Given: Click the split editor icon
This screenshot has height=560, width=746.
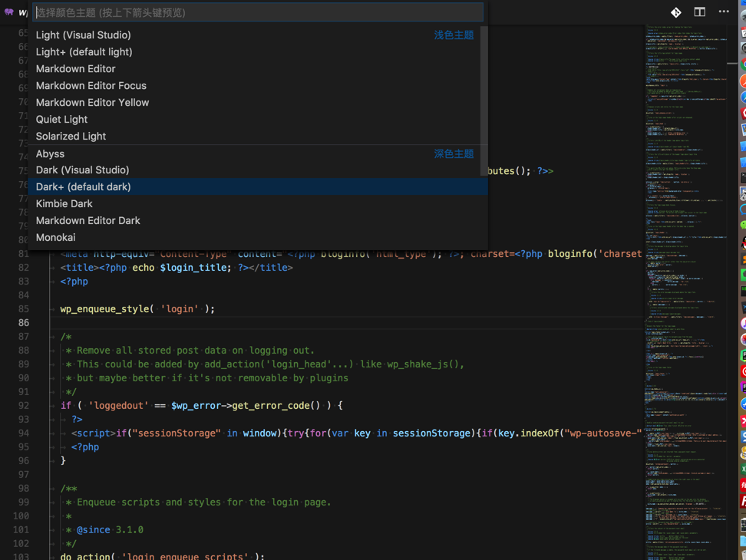Looking at the screenshot, I should pyautogui.click(x=699, y=12).
